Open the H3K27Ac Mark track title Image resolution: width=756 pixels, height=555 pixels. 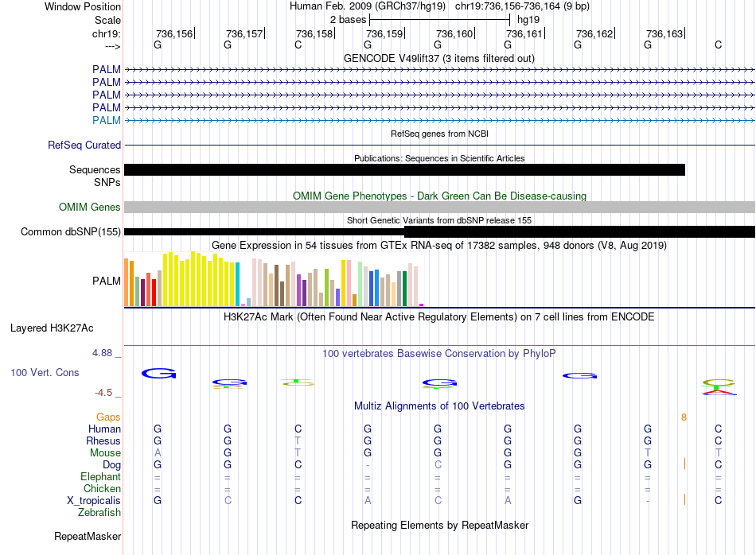(438, 317)
